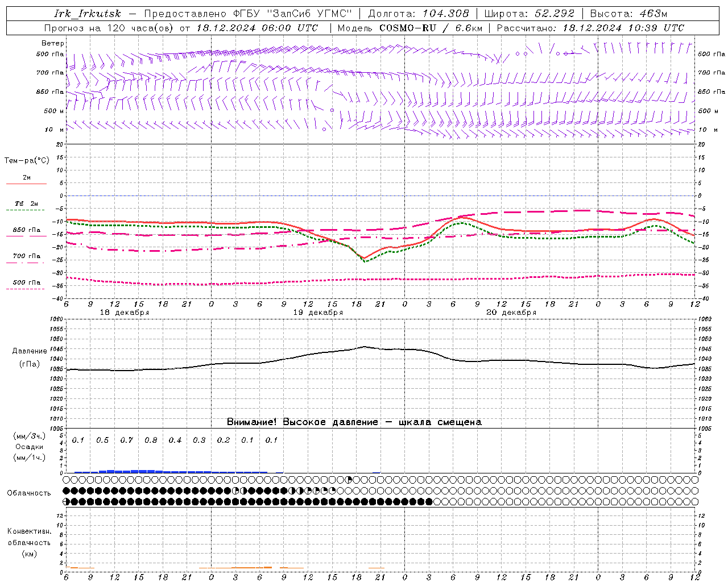Click the "(мм/1ч.)" precipitation unit label
The image size is (728, 582).
pyautogui.click(x=29, y=458)
